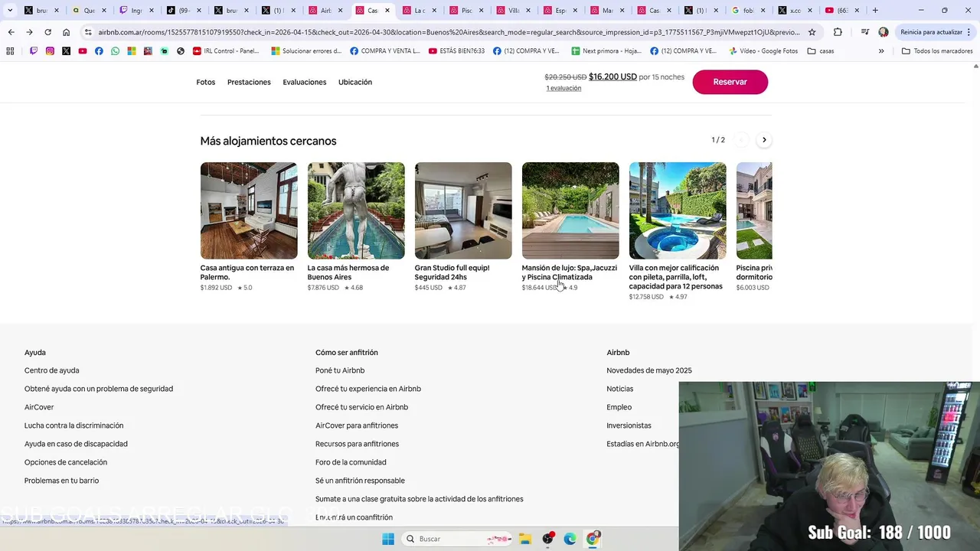Open Poné tu Airbnb link
This screenshot has height=551, width=980.
point(340,370)
